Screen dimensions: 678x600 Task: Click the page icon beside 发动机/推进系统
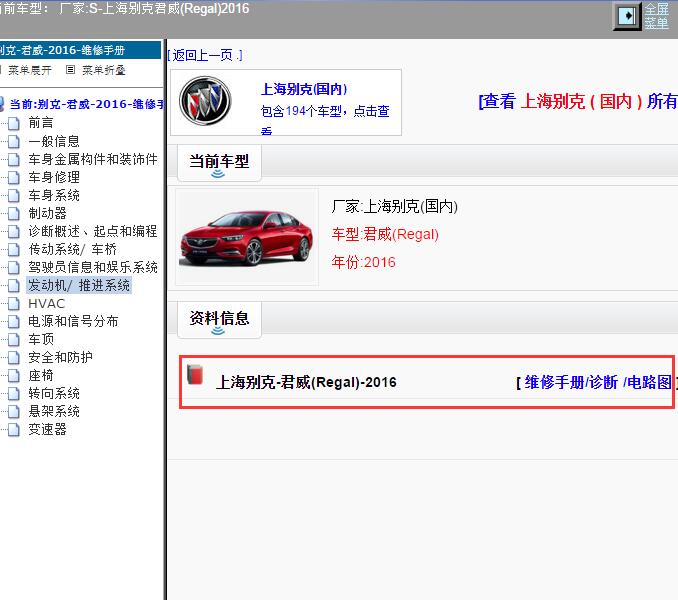pos(13,286)
